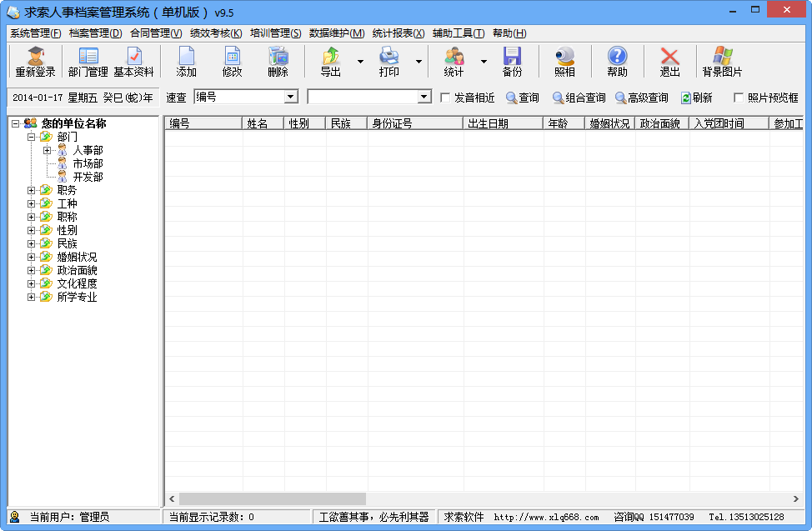812x531 pixels.
Task: Click the 修改 modify record icon
Action: [x=232, y=62]
